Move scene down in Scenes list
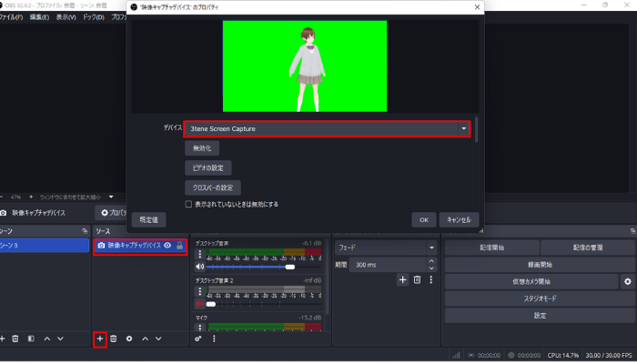The height and width of the screenshot is (364, 637). (60, 339)
